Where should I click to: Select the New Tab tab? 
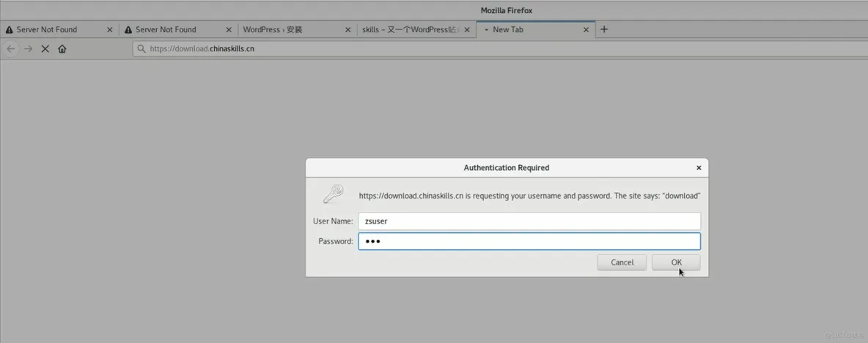point(535,29)
